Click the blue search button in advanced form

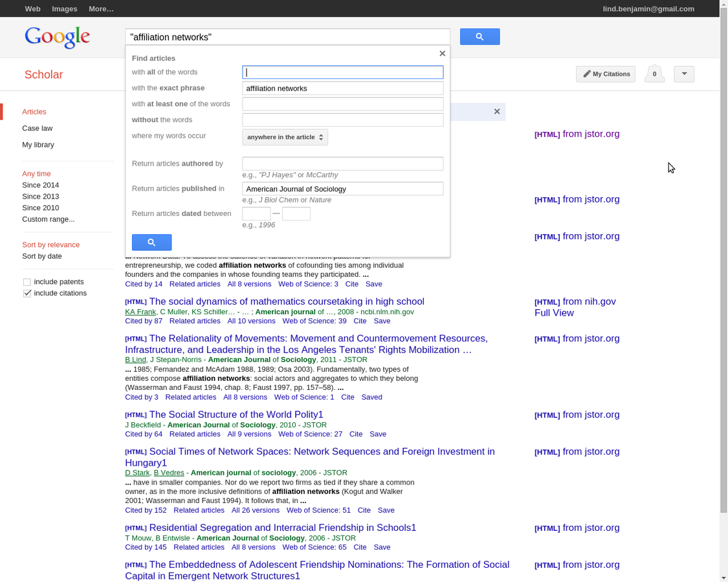click(x=152, y=242)
